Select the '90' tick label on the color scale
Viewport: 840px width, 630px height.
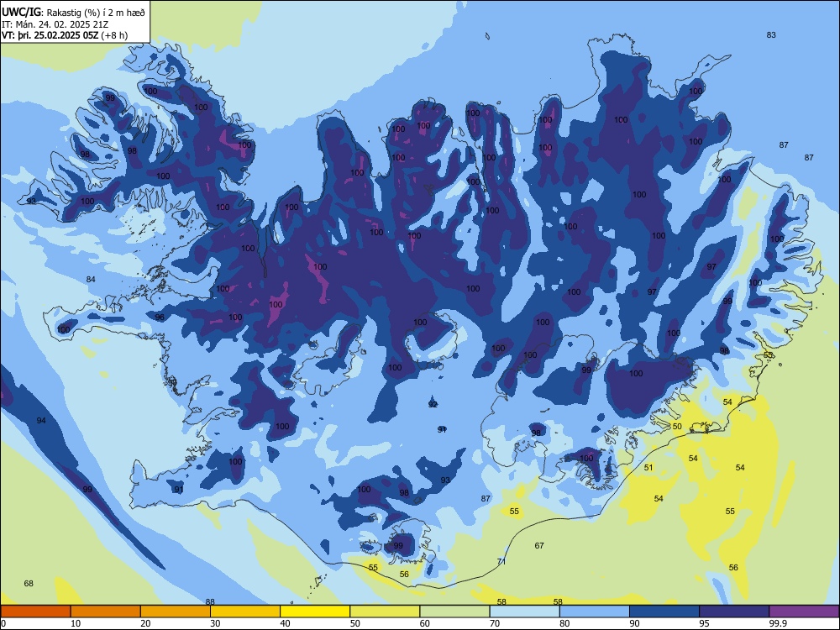pos(634,623)
